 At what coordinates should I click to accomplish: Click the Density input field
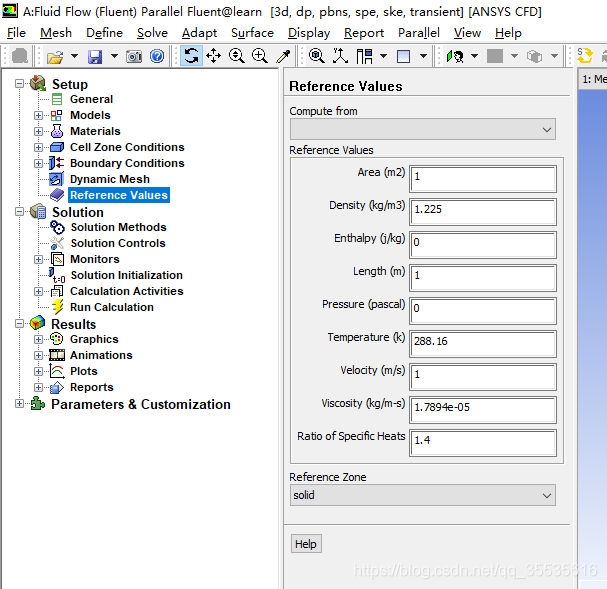pyautogui.click(x=483, y=212)
